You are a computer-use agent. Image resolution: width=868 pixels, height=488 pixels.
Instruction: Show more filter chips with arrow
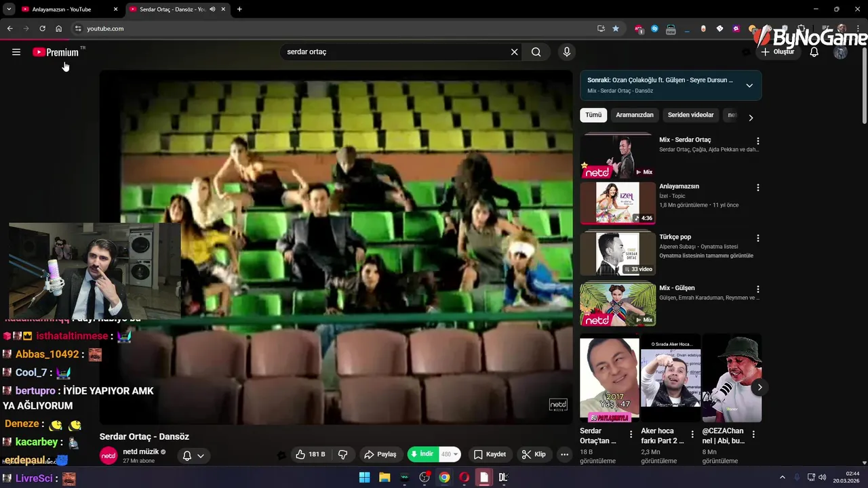[x=751, y=118]
